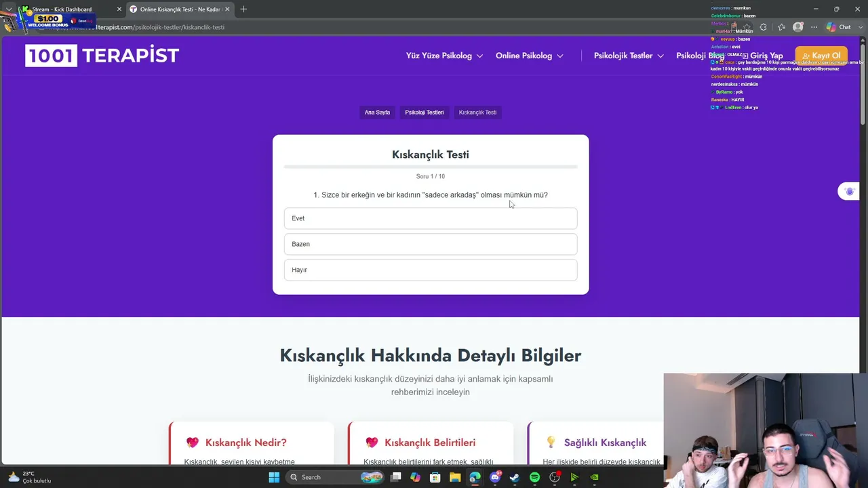868x488 pixels.
Task: Open the browser favorites list icon
Action: pos(782,27)
